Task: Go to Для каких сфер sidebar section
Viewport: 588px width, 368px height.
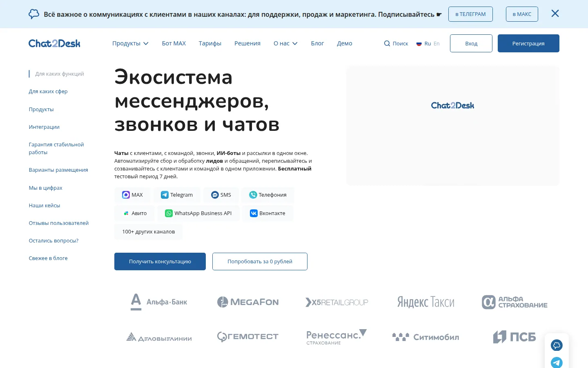Action: (48, 91)
